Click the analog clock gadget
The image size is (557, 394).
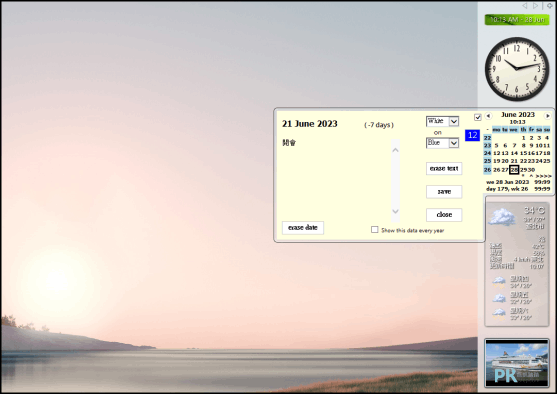point(517,69)
